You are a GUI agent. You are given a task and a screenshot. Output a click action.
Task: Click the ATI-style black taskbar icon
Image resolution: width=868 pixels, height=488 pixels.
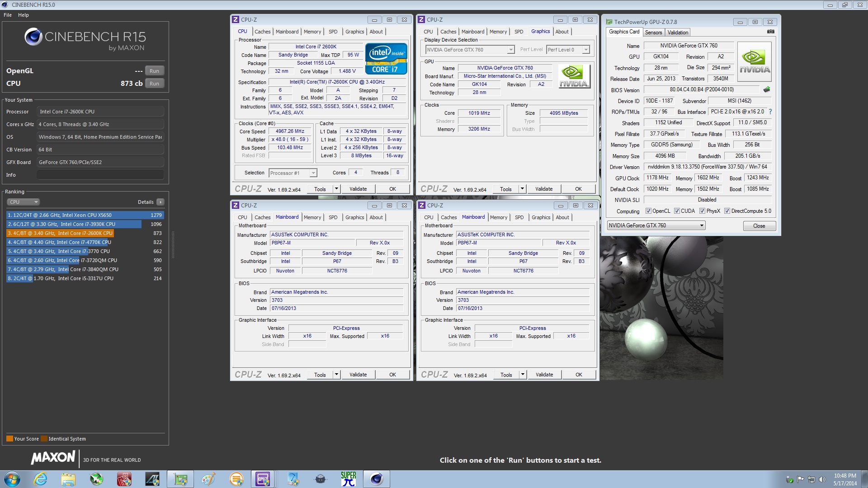152,479
